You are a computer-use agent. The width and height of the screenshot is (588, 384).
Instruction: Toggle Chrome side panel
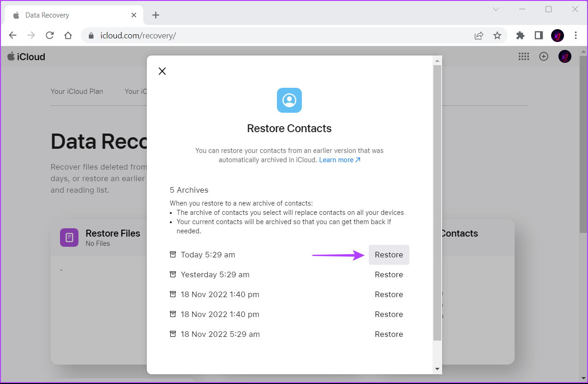pyautogui.click(x=539, y=36)
